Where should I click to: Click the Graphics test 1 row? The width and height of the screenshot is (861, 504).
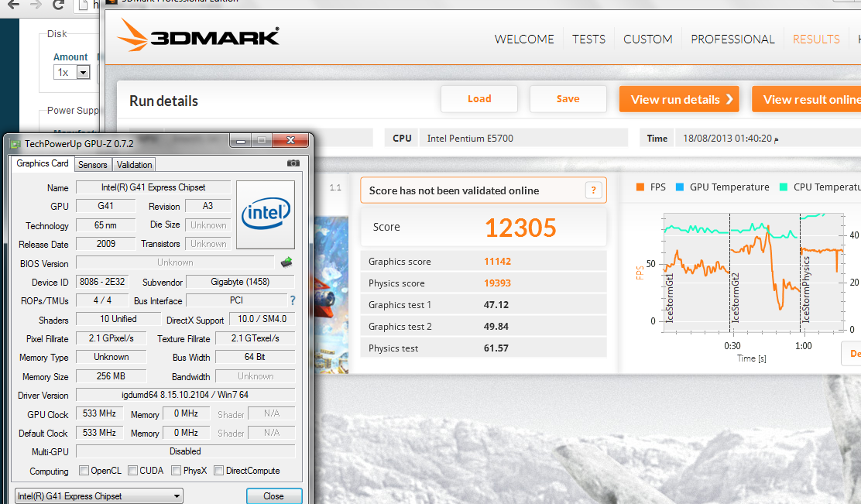[483, 305]
